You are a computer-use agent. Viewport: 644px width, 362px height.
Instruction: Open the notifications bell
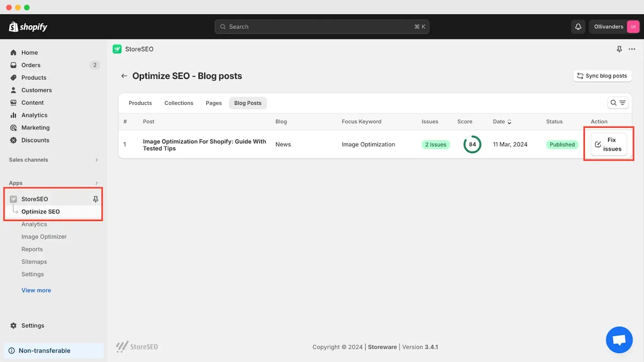[x=578, y=27]
